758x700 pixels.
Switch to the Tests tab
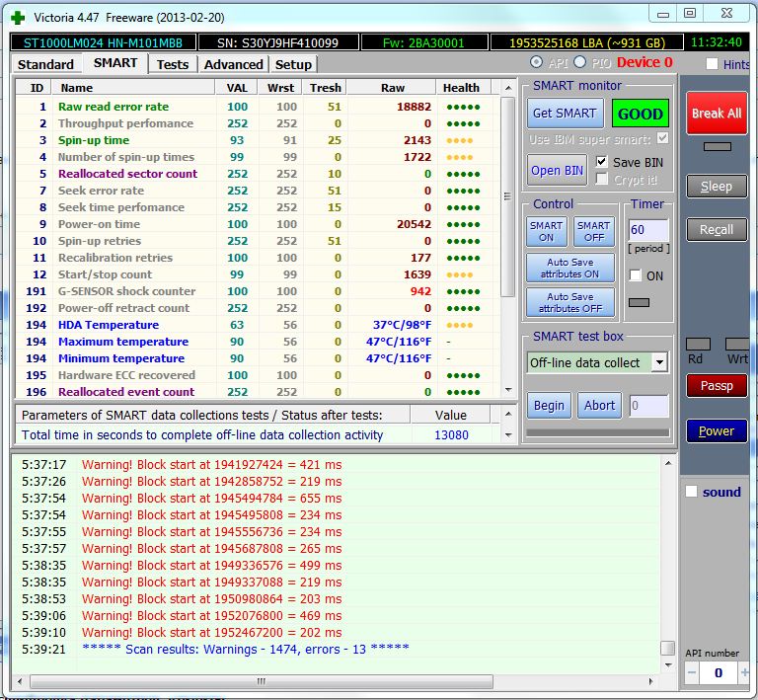click(173, 64)
